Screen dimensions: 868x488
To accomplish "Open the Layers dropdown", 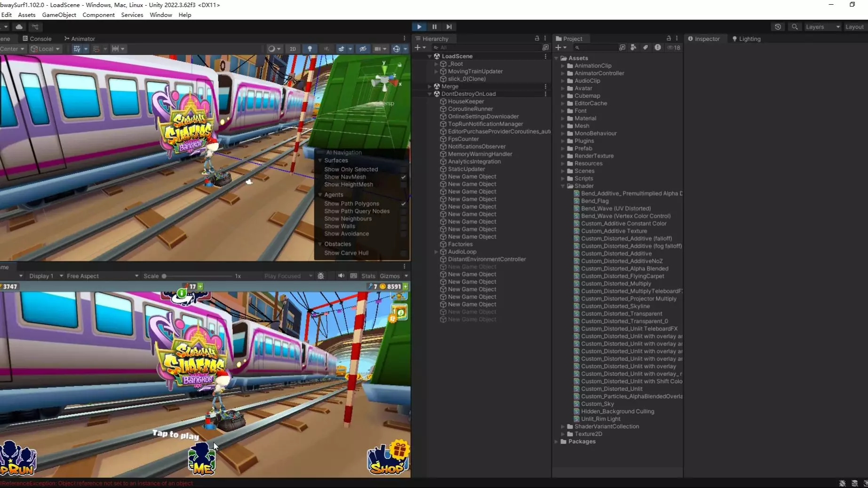I will tap(822, 27).
